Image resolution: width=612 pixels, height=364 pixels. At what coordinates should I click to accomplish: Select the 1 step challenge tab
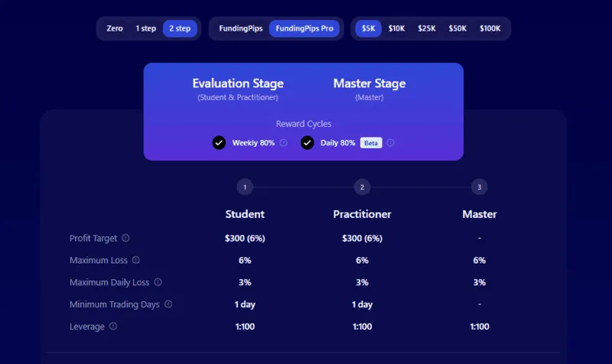145,28
